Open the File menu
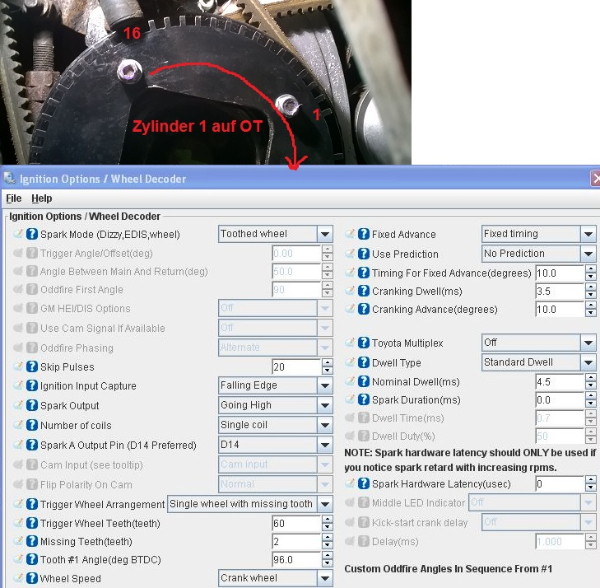This screenshot has height=588, width=600. [x=13, y=199]
